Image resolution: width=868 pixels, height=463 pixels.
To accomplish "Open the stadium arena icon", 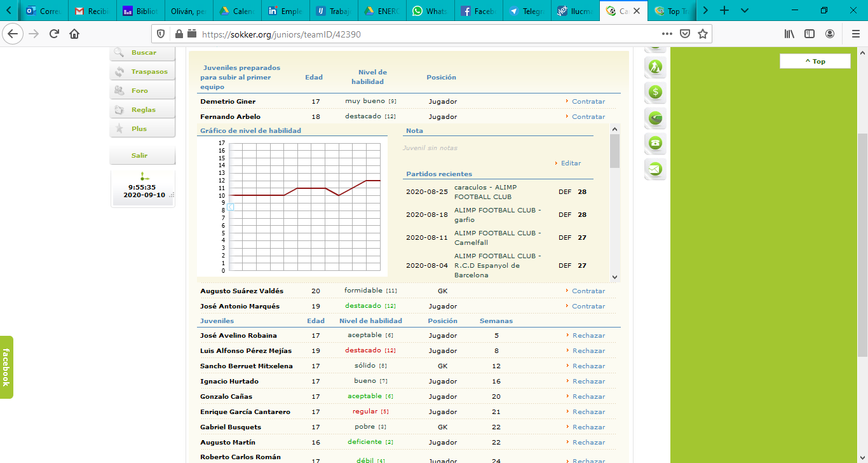I will point(655,118).
